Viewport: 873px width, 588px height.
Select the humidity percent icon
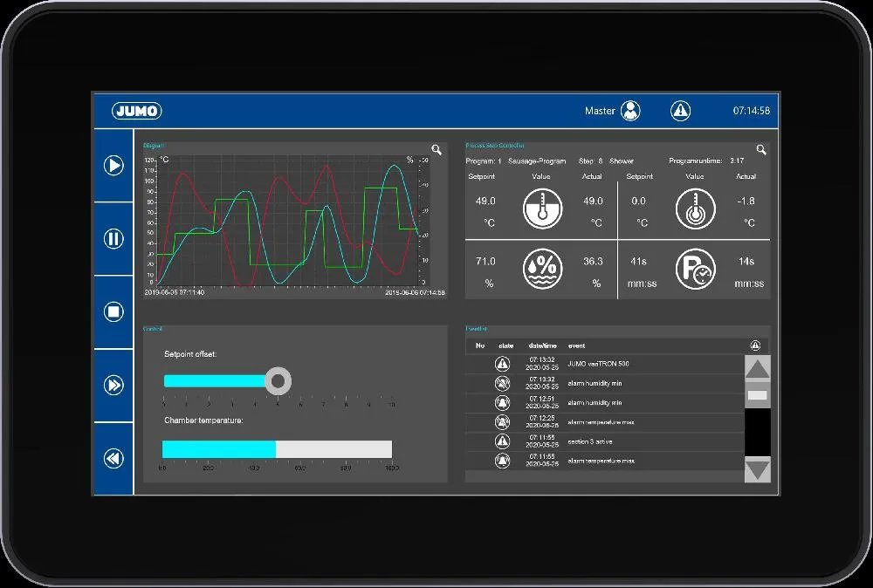pyautogui.click(x=542, y=270)
